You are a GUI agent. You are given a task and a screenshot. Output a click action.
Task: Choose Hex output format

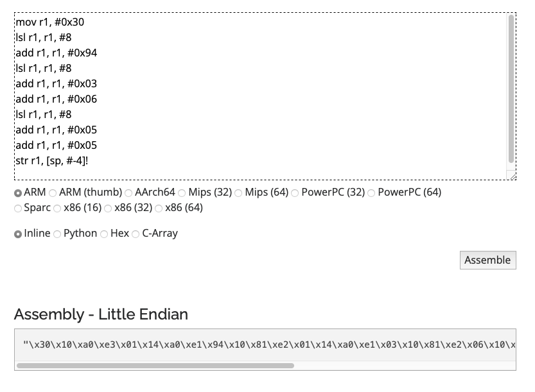(105, 234)
